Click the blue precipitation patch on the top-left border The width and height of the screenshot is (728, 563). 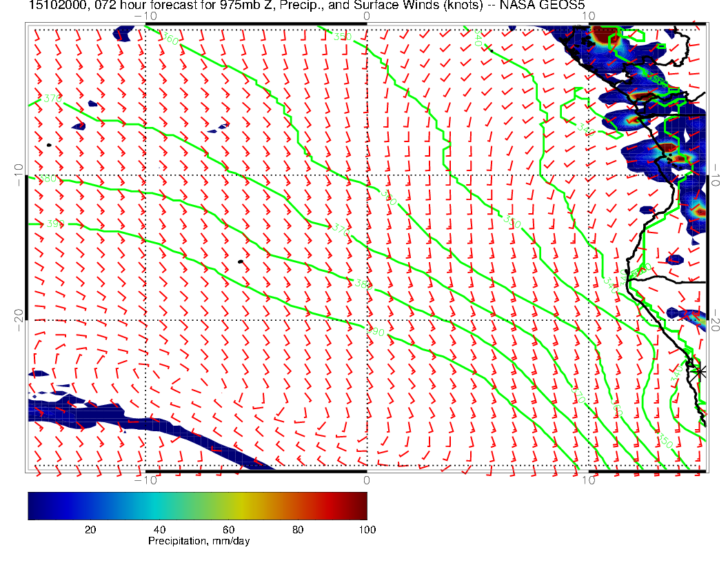point(123,33)
